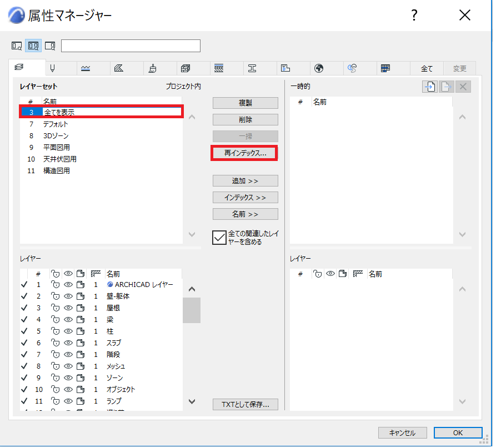Toggle lock icon for 屋根 layer
The height and width of the screenshot is (448, 496).
56,308
